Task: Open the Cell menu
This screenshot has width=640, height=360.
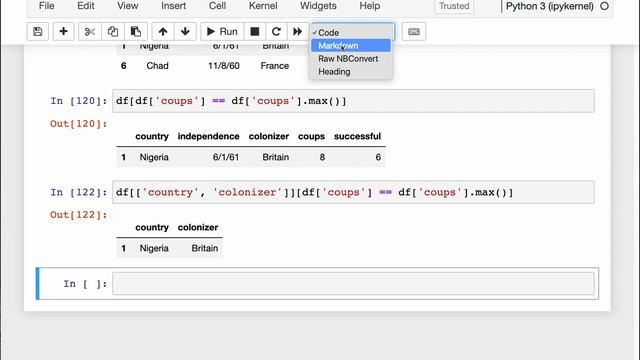Action: 218,6
